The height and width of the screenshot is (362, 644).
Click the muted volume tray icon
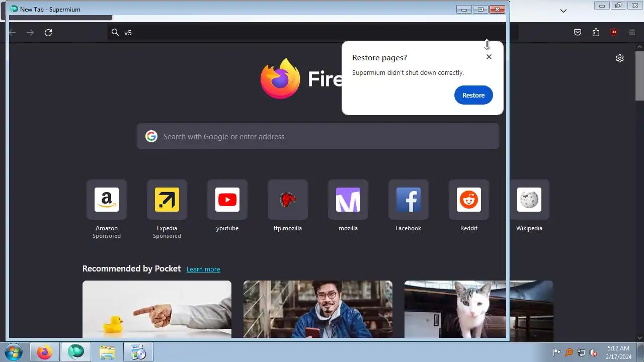594,352
